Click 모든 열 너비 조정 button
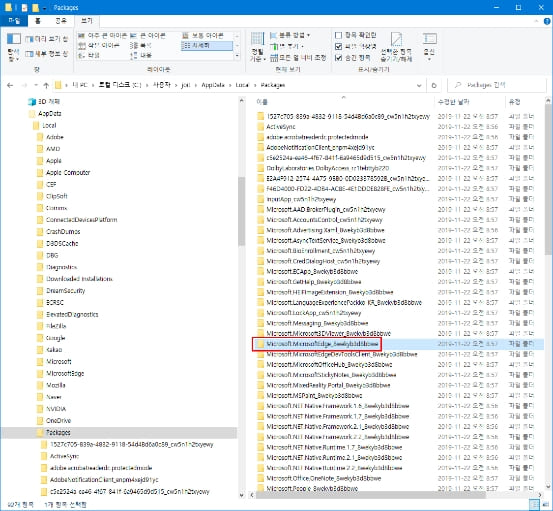 pyautogui.click(x=298, y=58)
